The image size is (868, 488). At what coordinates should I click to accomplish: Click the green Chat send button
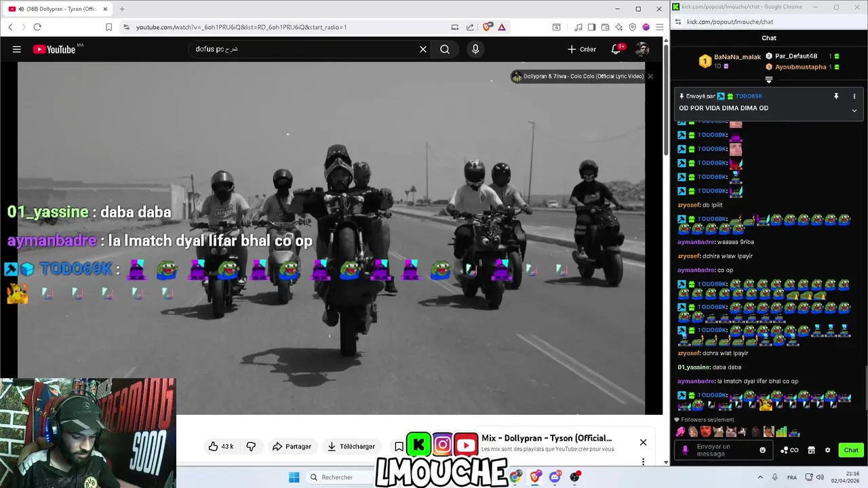[851, 450]
